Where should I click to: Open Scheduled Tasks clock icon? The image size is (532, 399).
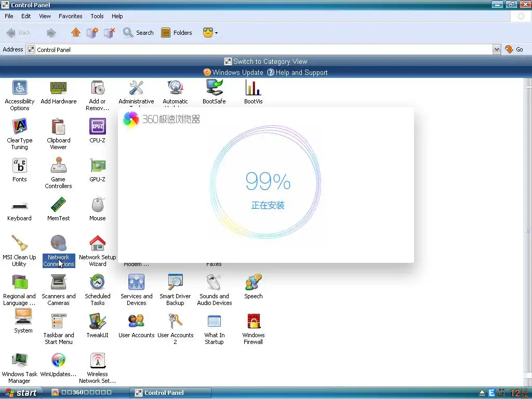[97, 282]
